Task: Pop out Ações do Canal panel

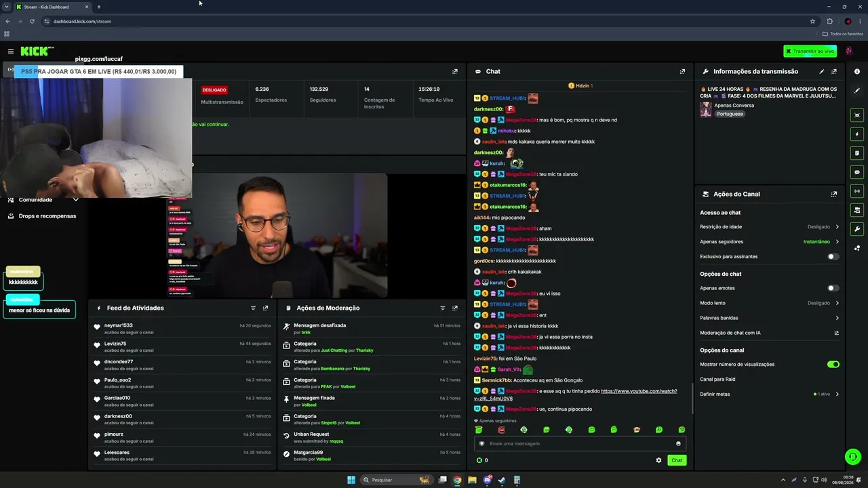Action: [834, 194]
